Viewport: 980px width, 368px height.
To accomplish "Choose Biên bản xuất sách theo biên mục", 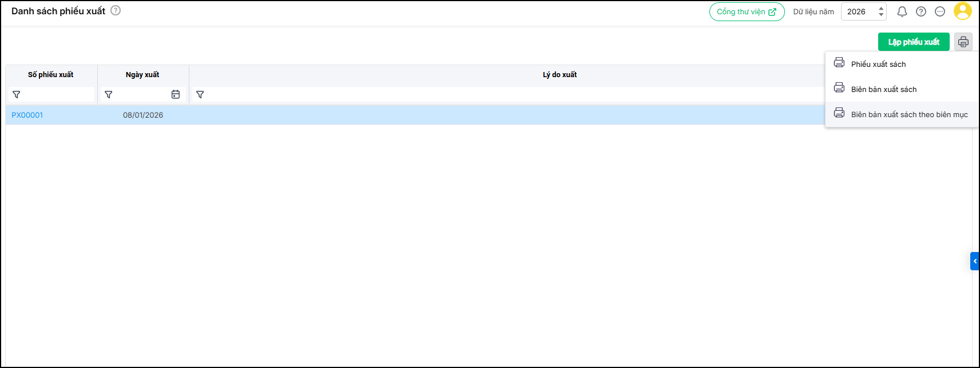I will (909, 114).
